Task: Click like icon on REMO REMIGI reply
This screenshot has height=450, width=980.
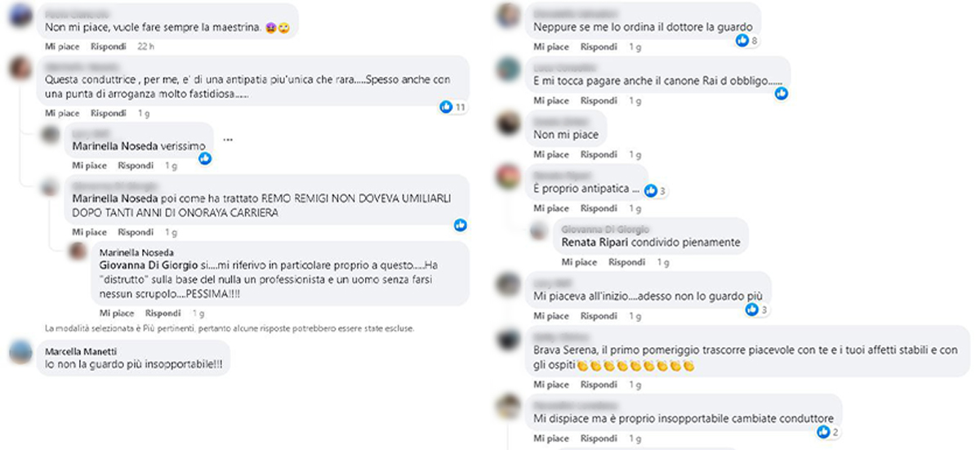Action: 461,225
